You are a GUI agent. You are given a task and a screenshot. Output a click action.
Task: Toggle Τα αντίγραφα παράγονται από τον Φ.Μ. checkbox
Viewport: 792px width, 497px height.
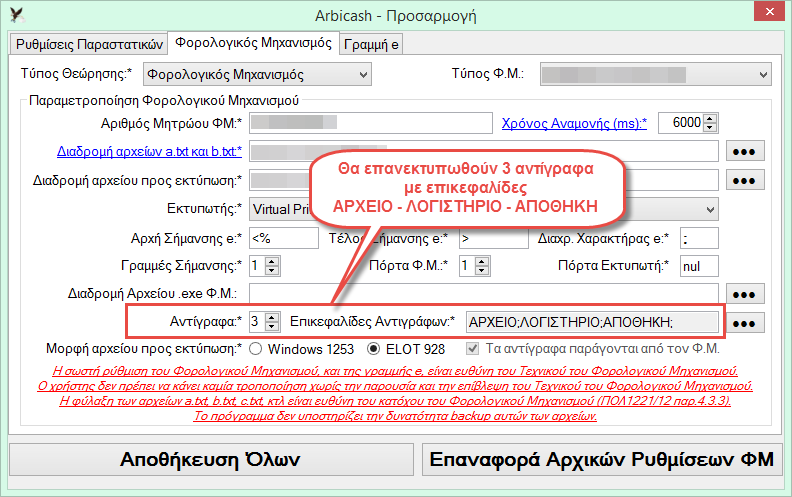(x=473, y=349)
